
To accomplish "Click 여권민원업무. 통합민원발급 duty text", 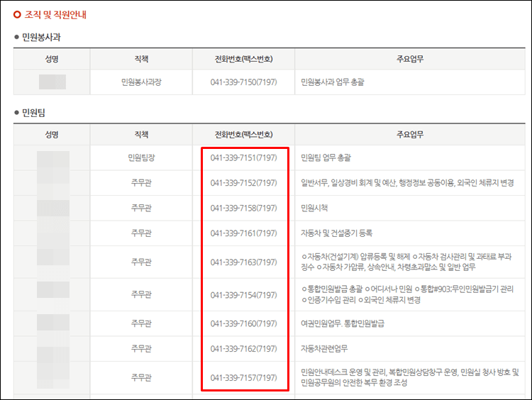I will 343,323.
